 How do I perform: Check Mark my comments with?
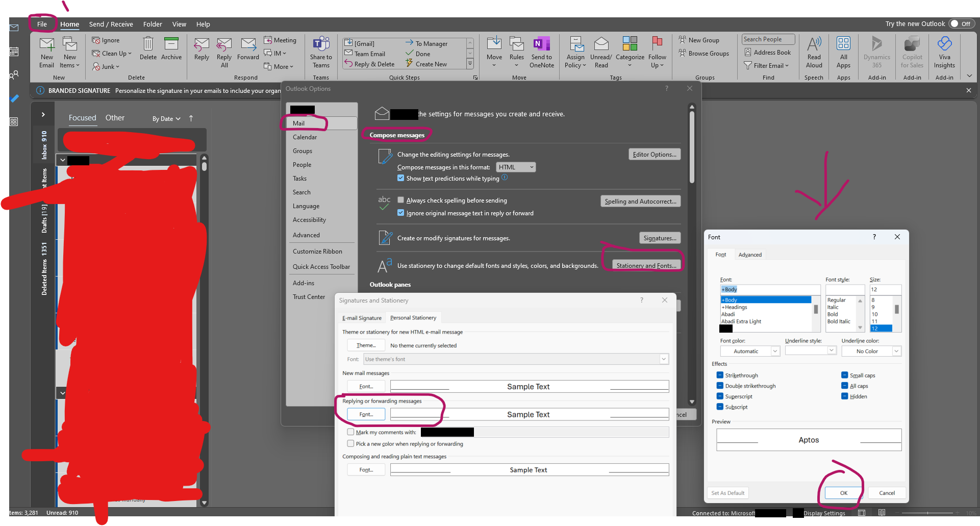click(x=350, y=432)
